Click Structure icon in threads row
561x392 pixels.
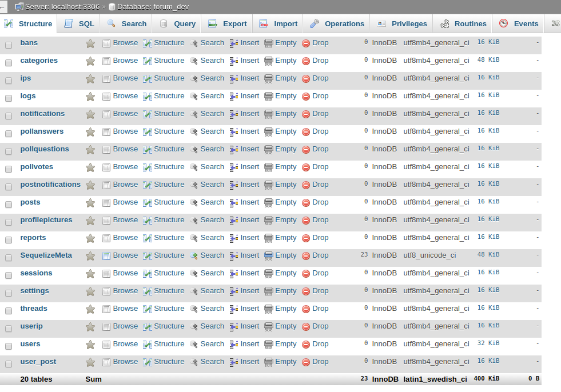pyautogui.click(x=147, y=309)
